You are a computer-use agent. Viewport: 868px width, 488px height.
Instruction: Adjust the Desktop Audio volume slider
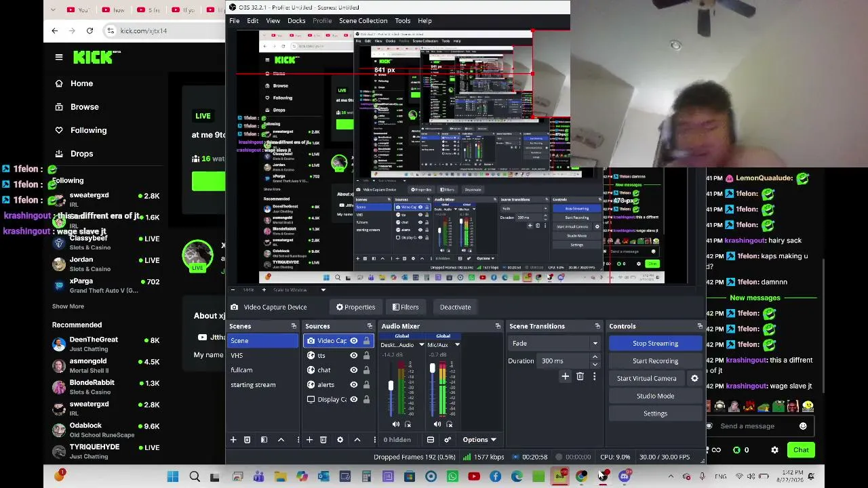pyautogui.click(x=391, y=386)
